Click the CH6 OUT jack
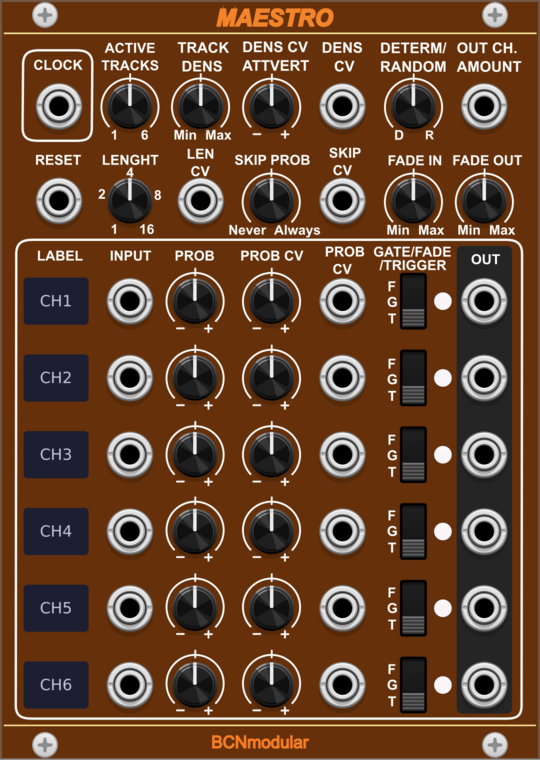540x760 pixels. (x=484, y=685)
